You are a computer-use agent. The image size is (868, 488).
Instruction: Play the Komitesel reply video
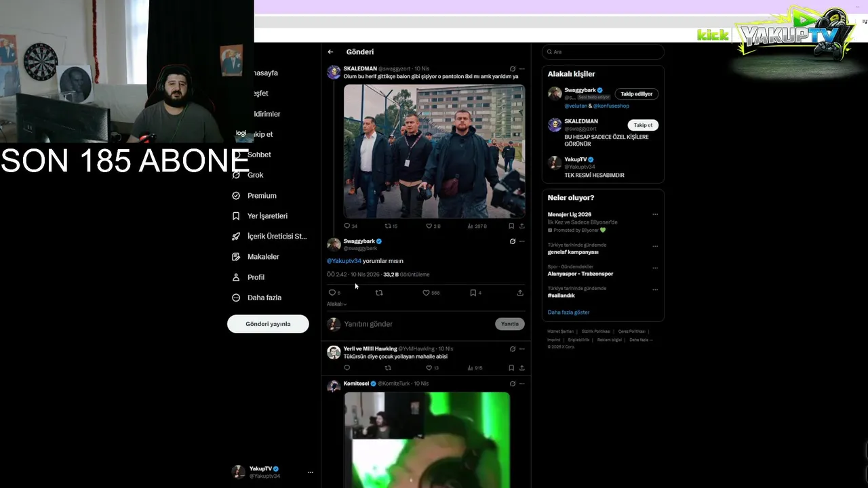[427, 440]
